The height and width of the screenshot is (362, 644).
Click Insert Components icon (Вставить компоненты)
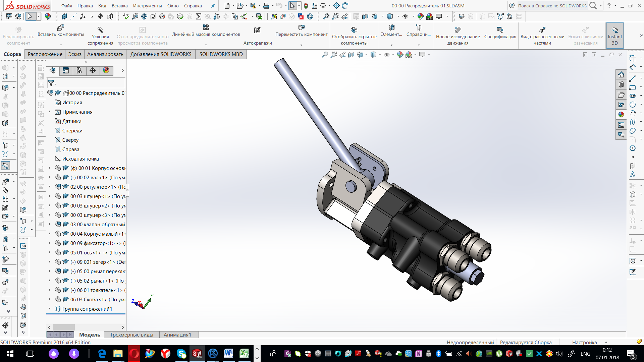tap(61, 27)
